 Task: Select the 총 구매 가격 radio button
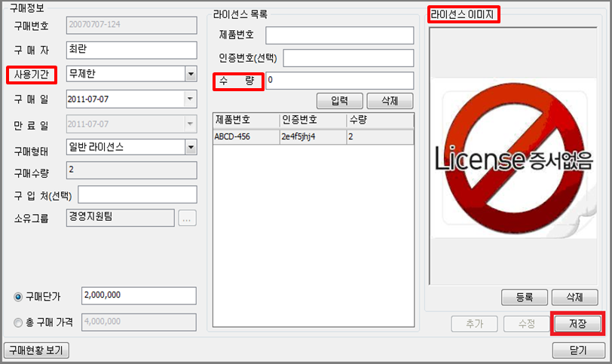click(18, 323)
